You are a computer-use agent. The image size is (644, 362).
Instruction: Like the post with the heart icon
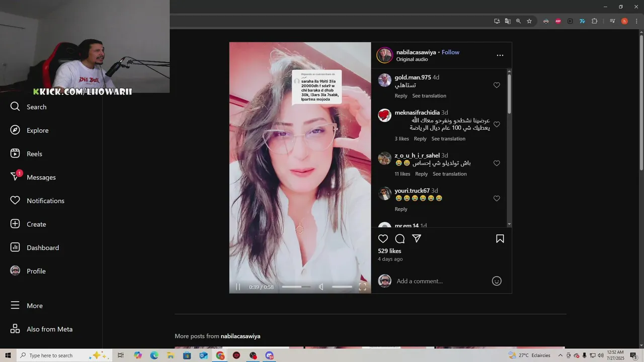point(383,239)
